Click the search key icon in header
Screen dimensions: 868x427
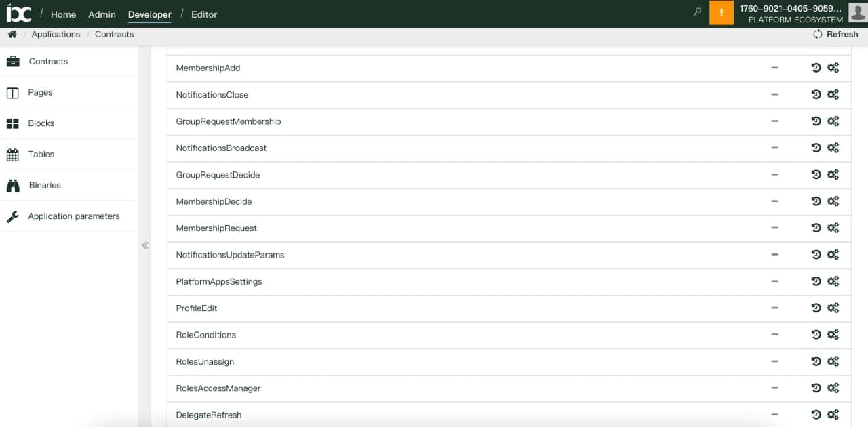[696, 12]
